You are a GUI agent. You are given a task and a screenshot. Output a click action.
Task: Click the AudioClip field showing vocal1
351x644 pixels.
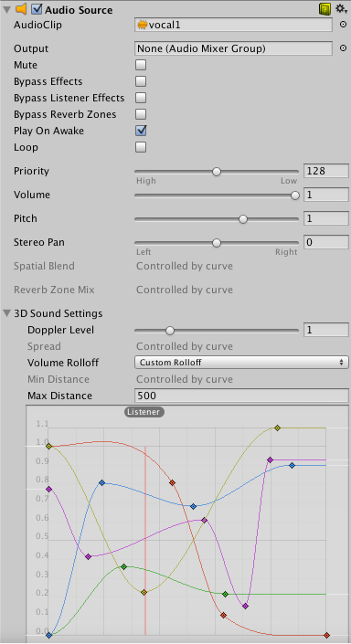(x=233, y=25)
